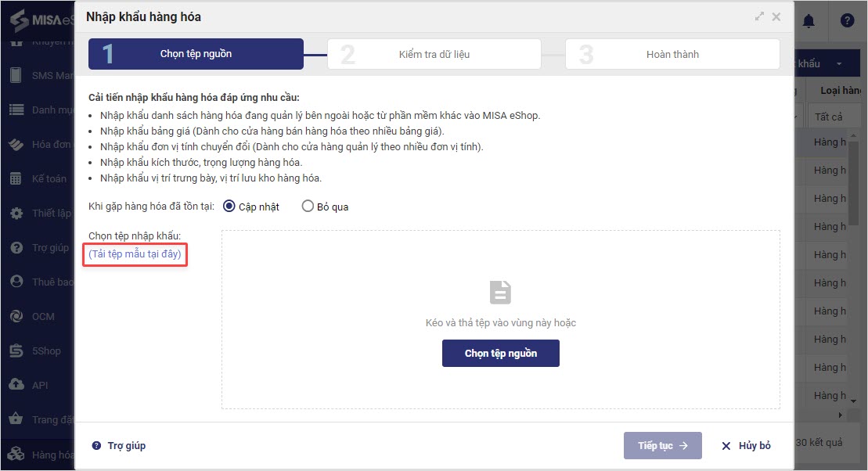The height and width of the screenshot is (471, 868).
Task: Click the 5Shop icon in sidebar
Action: pyautogui.click(x=16, y=351)
